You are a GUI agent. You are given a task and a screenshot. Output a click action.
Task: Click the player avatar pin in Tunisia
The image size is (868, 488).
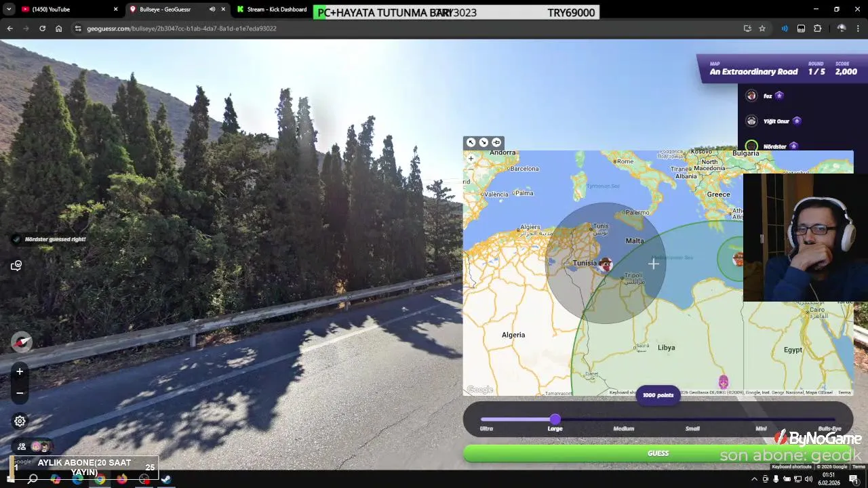click(606, 265)
